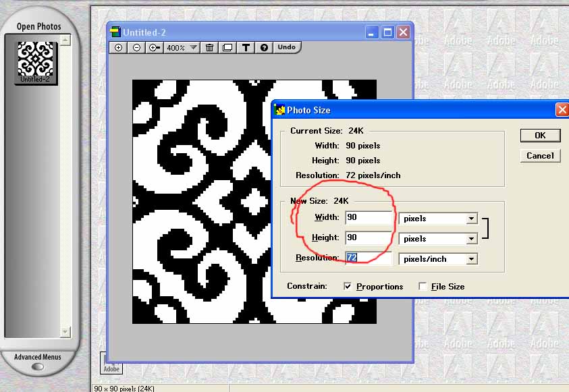Viewport: 569px width, 392px height.
Task: Select the zoom rectangle tool icon
Action: coord(155,47)
